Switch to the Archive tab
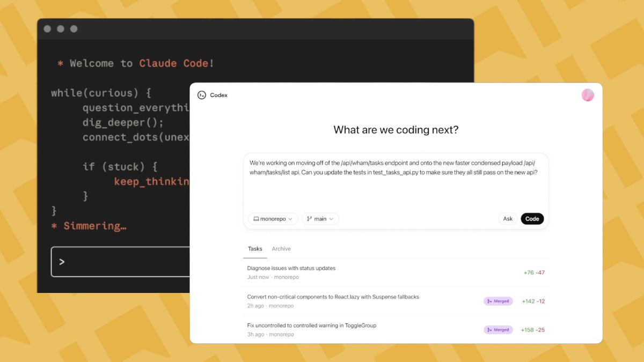 coord(281,248)
